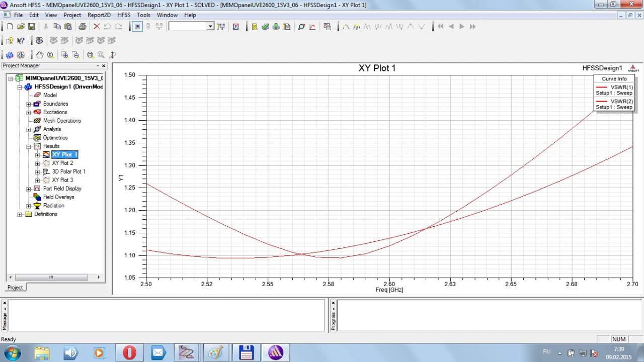Close the Project Manager panel
The width and height of the screenshot is (644, 362).
pyautogui.click(x=104, y=66)
